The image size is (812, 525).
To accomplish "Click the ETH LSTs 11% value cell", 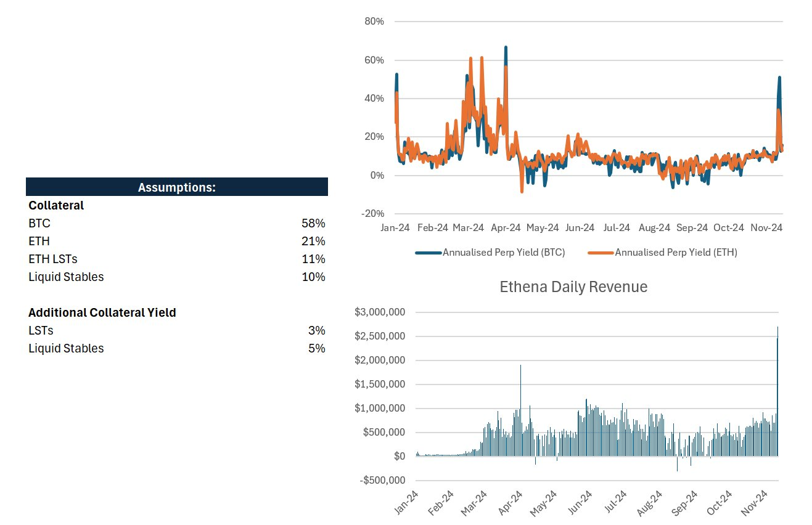I will [x=313, y=259].
